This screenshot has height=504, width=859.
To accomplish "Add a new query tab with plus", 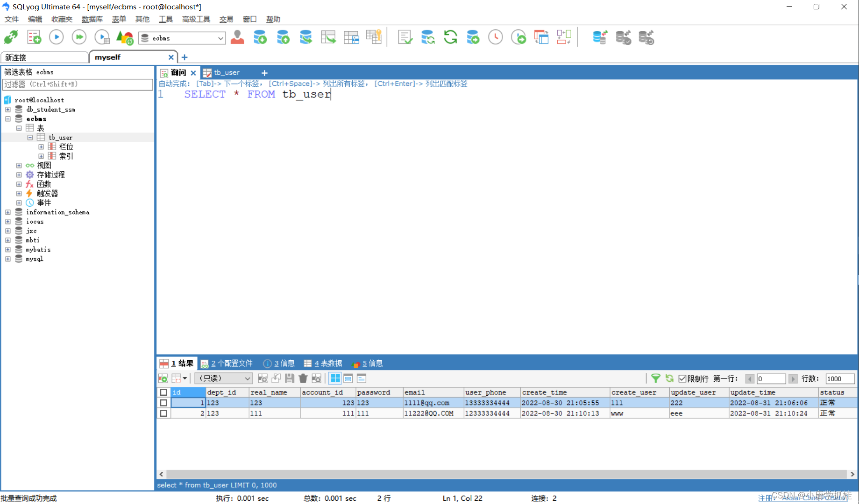I will tap(264, 73).
